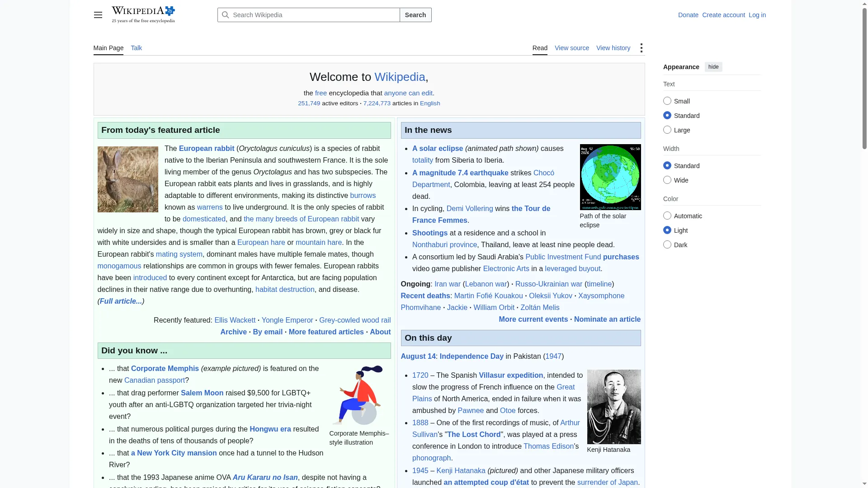Image resolution: width=868 pixels, height=488 pixels.
Task: Open the Demi Vollering link
Action: [470, 208]
